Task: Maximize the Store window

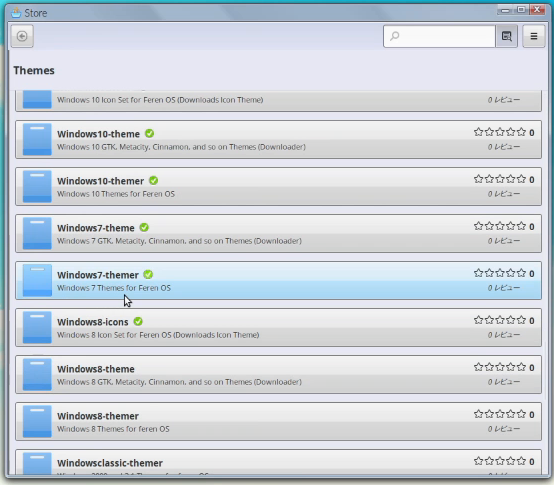Action: click(521, 10)
